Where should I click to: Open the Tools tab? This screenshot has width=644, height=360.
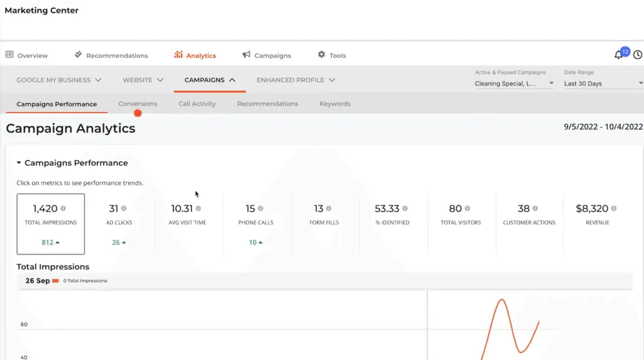point(332,55)
